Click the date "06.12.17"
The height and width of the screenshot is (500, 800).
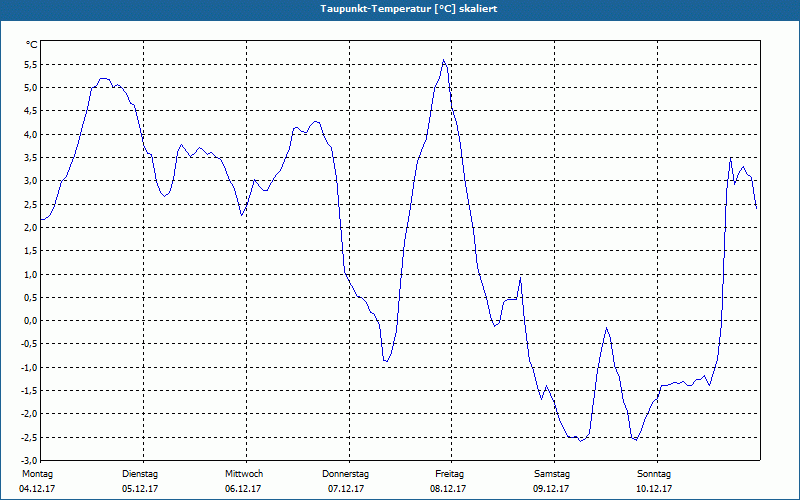coord(243,489)
